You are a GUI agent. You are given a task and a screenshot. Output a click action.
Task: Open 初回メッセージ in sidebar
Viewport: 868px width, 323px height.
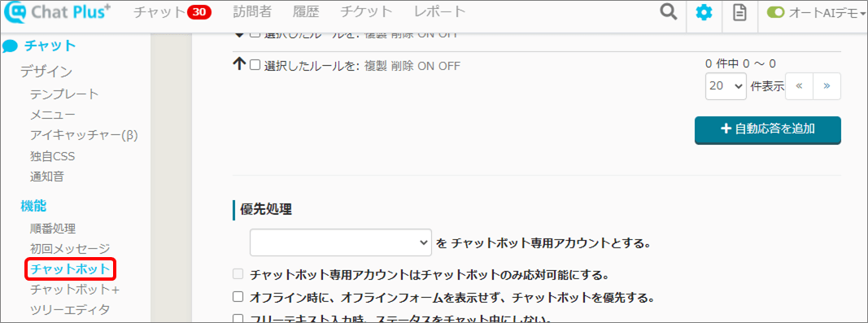pos(70,249)
